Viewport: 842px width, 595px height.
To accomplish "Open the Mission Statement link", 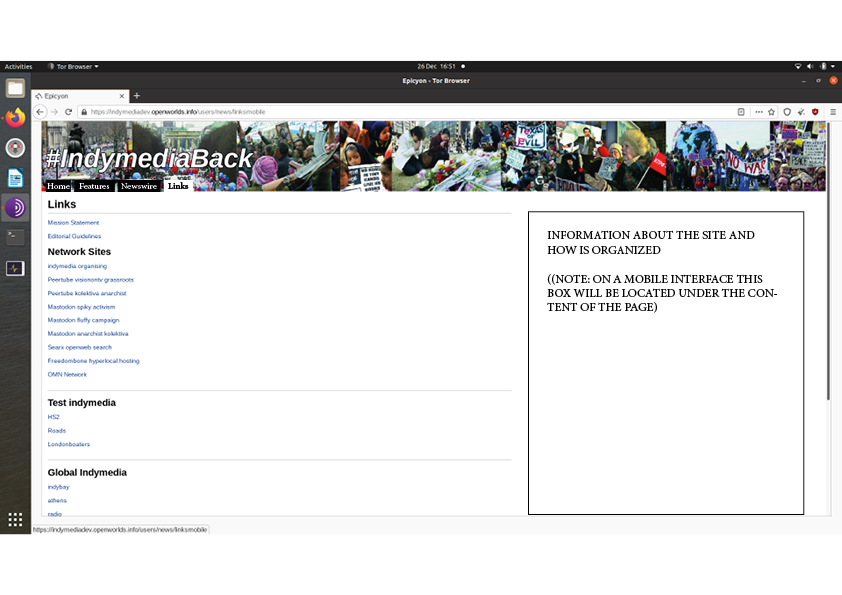I will click(x=73, y=223).
